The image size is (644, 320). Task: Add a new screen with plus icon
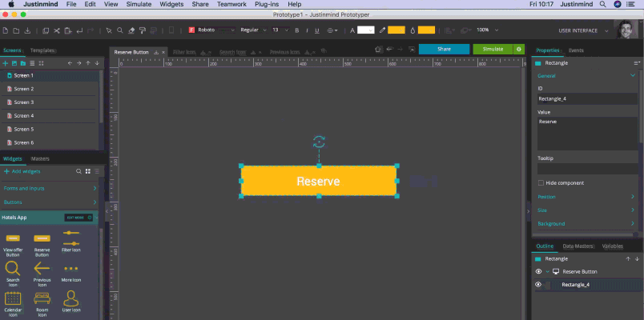coord(6,63)
